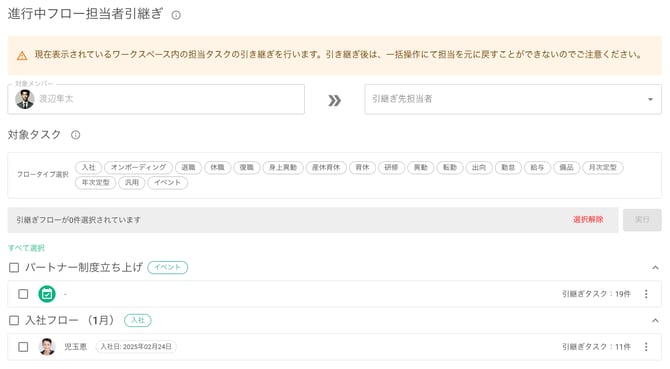The height and width of the screenshot is (369, 670).
Task: Toggle the 入社 flow type chip in フロータイプ選択
Action: [x=88, y=167]
